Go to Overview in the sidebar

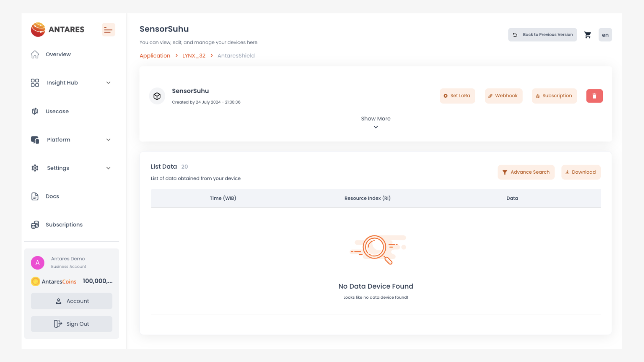[x=58, y=54]
